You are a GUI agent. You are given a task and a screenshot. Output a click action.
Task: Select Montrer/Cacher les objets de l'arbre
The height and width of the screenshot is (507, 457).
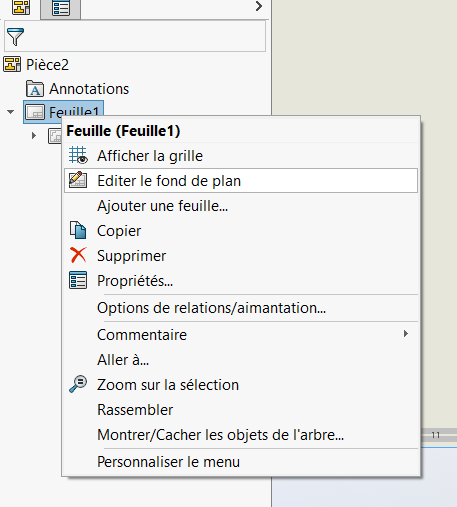(220, 435)
